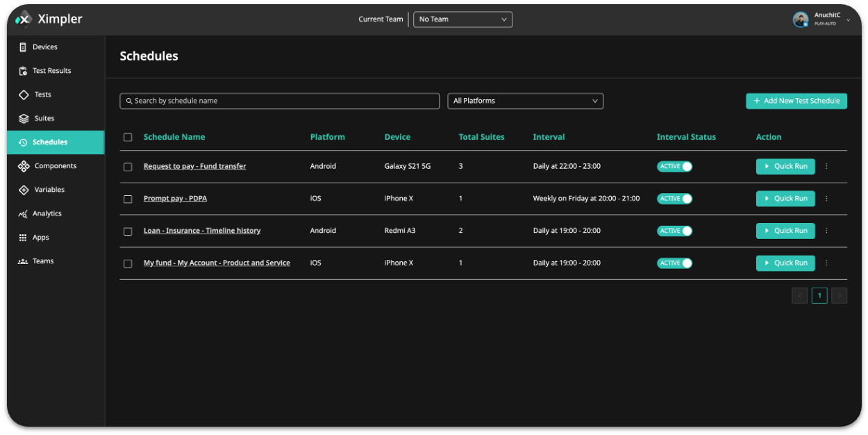This screenshot has height=435, width=868.
Task: Open Test Results via its clipboard icon
Action: point(23,71)
